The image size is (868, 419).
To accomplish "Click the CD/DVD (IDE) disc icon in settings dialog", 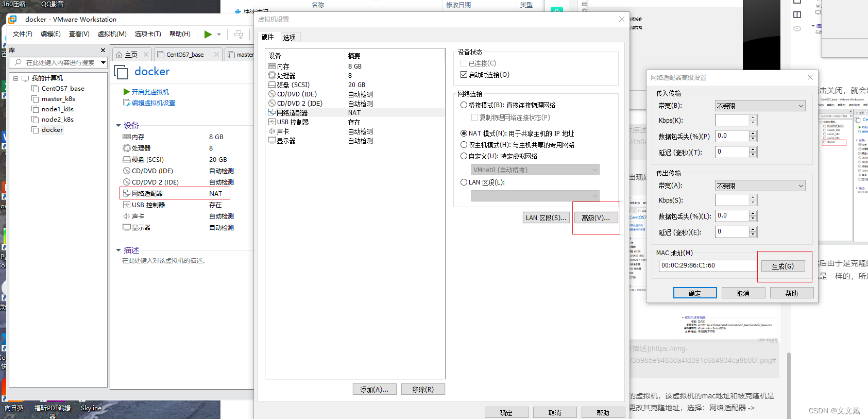I will [272, 94].
